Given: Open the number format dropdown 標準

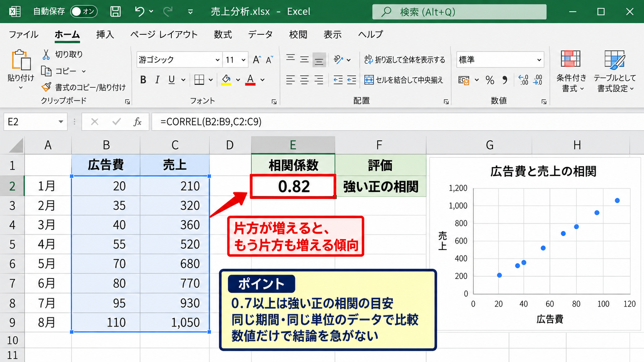Looking at the screenshot, I should [x=539, y=60].
